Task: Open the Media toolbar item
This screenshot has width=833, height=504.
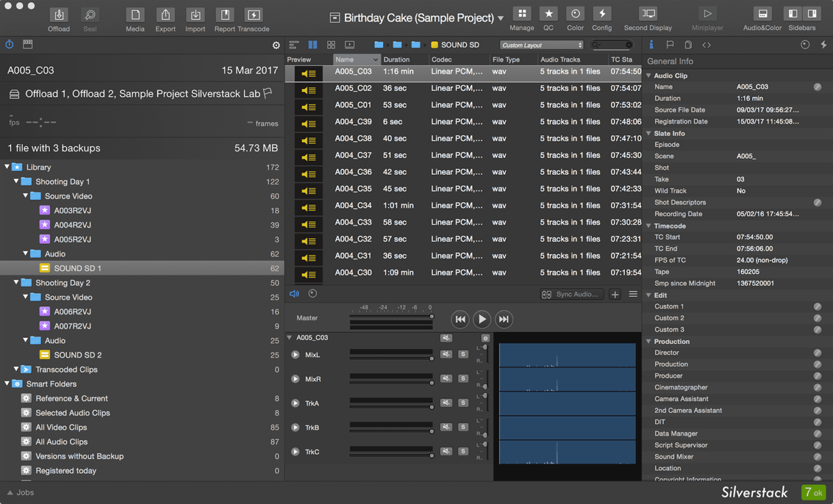Action: 135,15
